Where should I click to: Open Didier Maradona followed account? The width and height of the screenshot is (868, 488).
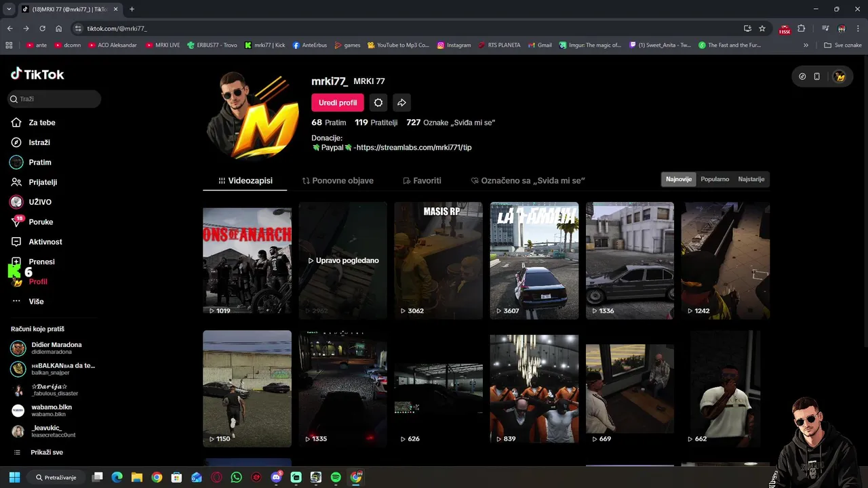(x=54, y=348)
